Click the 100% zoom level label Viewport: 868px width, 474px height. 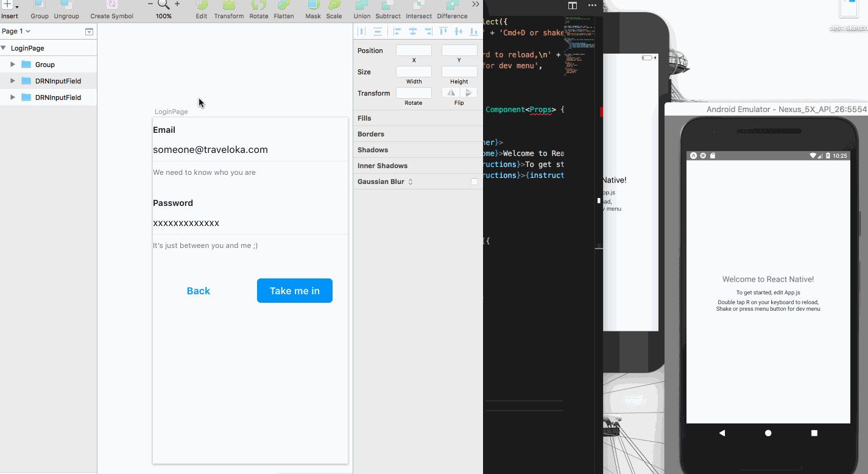[x=163, y=16]
